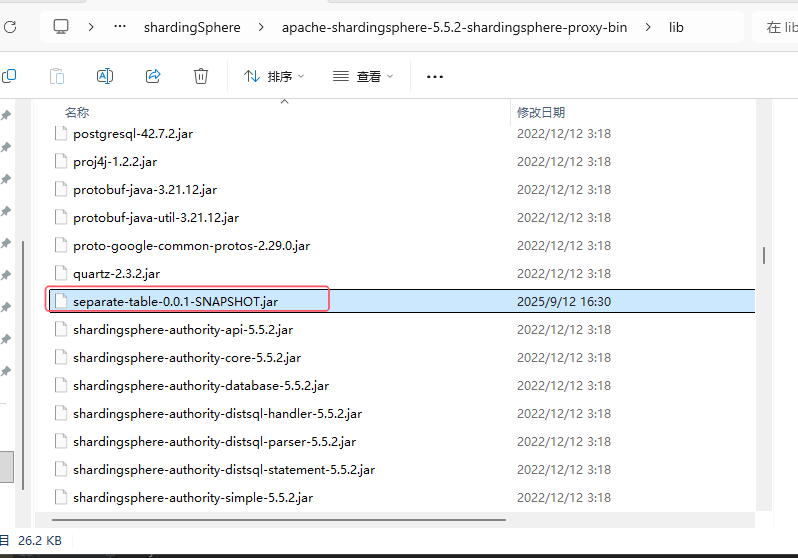Screen dimensions: 798x558
Task: Select shardingsphere-authority-distsql-statement-5.5.2.jar
Action: pyautogui.click(x=224, y=470)
